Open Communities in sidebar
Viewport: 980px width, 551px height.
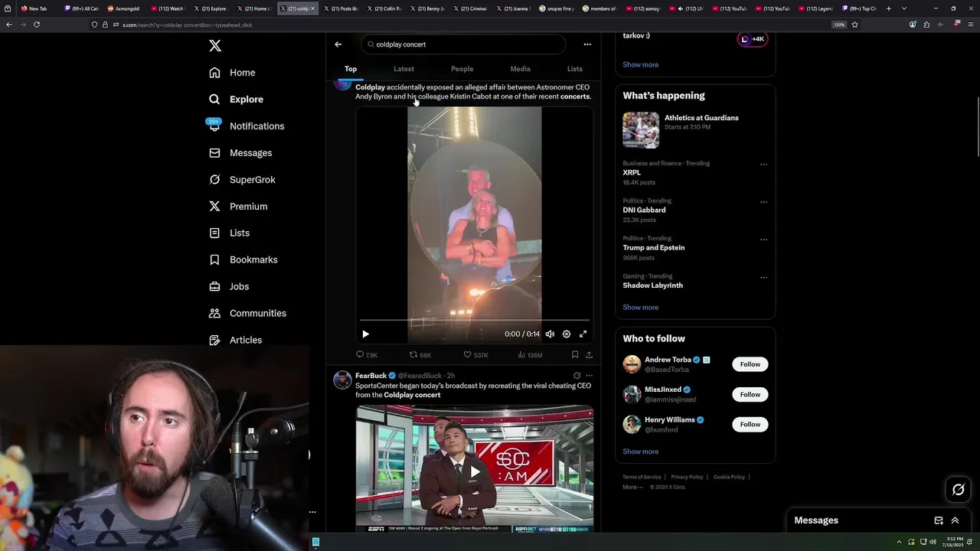247,313
